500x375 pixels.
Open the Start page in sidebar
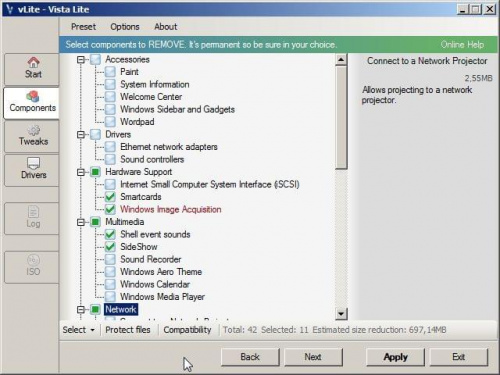pos(32,69)
